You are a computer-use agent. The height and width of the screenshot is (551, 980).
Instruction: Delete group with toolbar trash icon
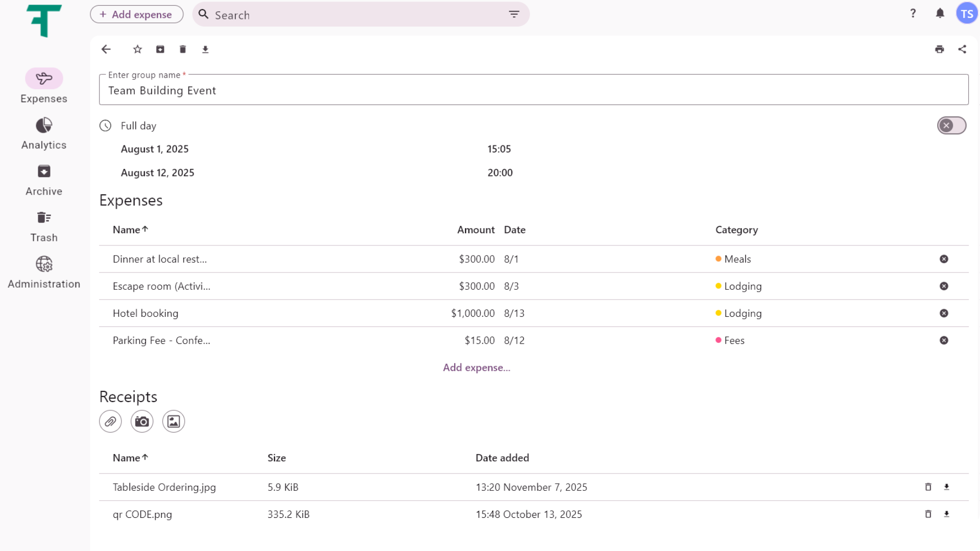183,49
